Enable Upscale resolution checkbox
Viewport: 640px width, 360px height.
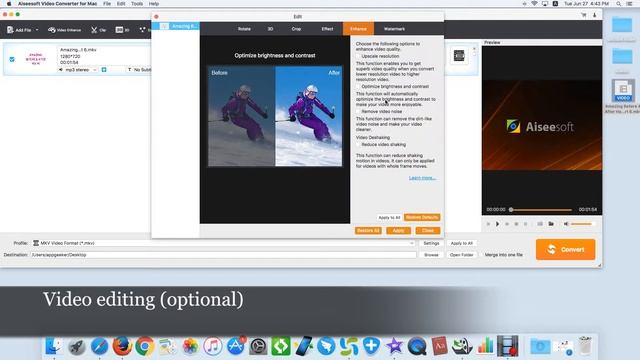(x=358, y=56)
